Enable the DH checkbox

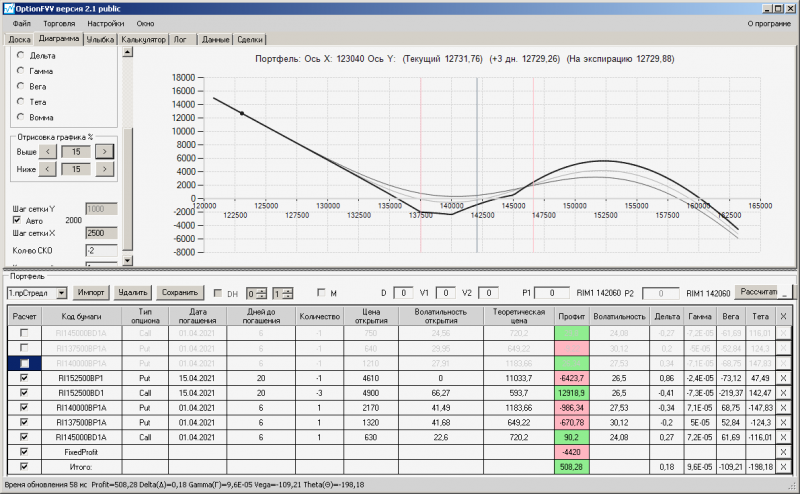coord(218,293)
